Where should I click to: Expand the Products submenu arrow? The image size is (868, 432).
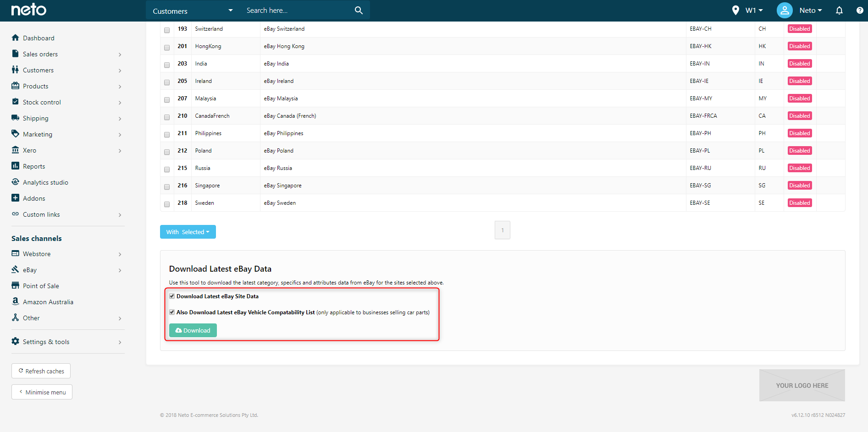point(120,87)
